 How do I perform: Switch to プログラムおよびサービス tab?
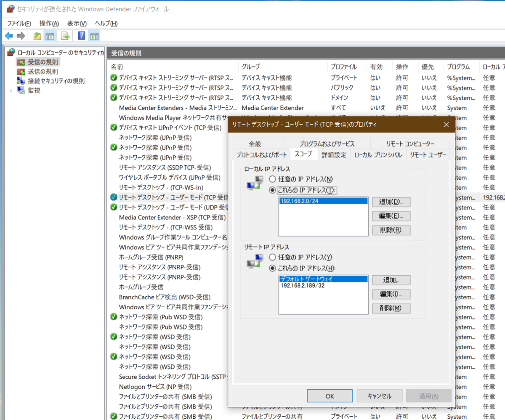[327, 144]
